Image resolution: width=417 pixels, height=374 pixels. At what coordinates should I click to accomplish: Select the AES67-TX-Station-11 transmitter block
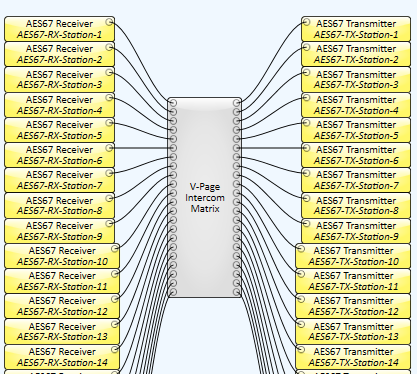[353, 281]
